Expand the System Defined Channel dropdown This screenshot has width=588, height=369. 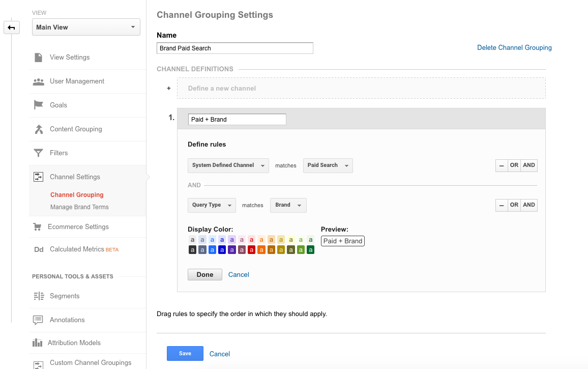(x=228, y=165)
